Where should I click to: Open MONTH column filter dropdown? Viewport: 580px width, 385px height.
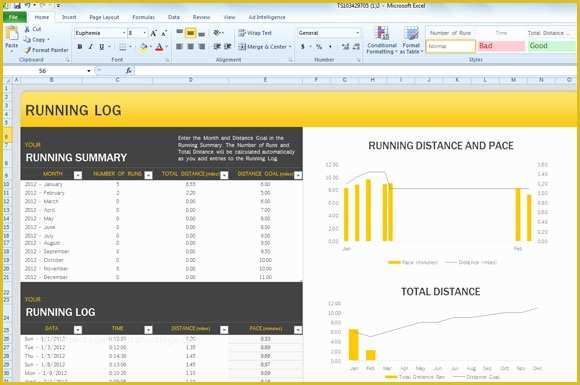(x=78, y=175)
